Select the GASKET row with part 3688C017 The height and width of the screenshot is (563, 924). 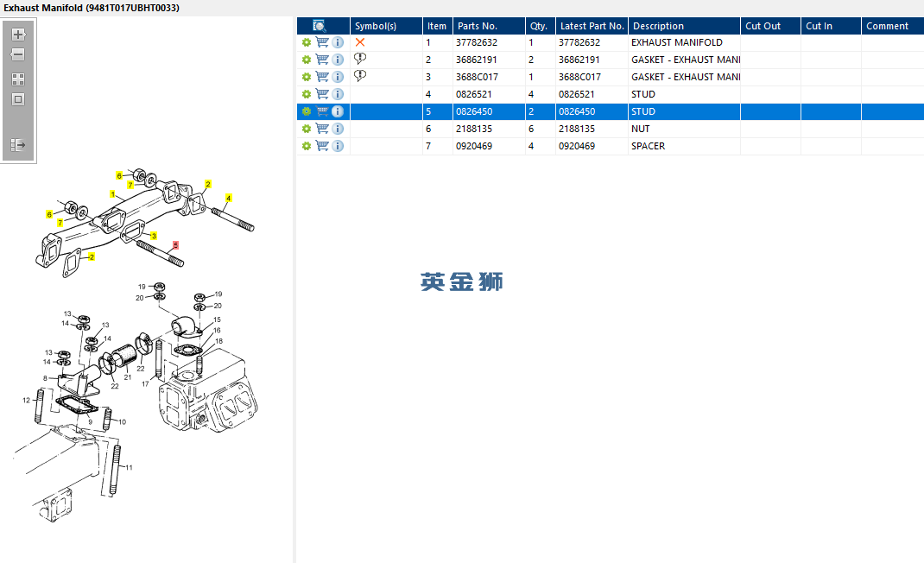(611, 77)
